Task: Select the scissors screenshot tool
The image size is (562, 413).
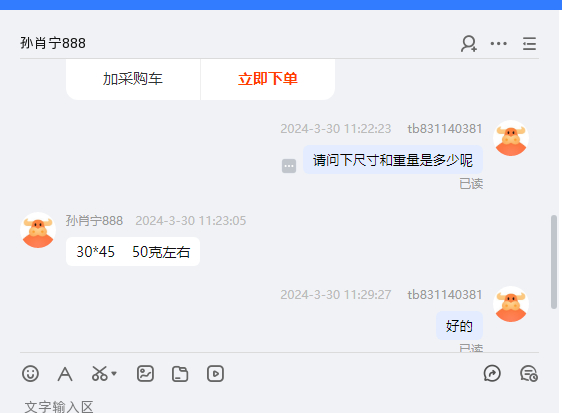Action: coord(100,374)
